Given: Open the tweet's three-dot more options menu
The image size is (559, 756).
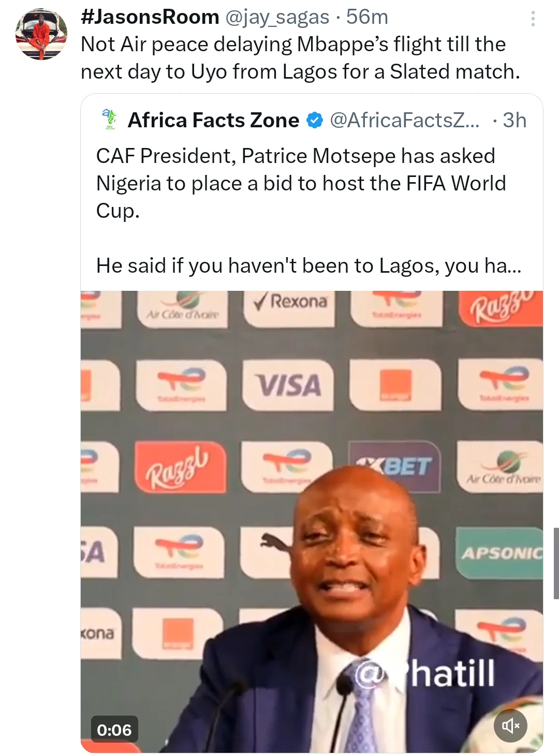Looking at the screenshot, I should (x=533, y=19).
